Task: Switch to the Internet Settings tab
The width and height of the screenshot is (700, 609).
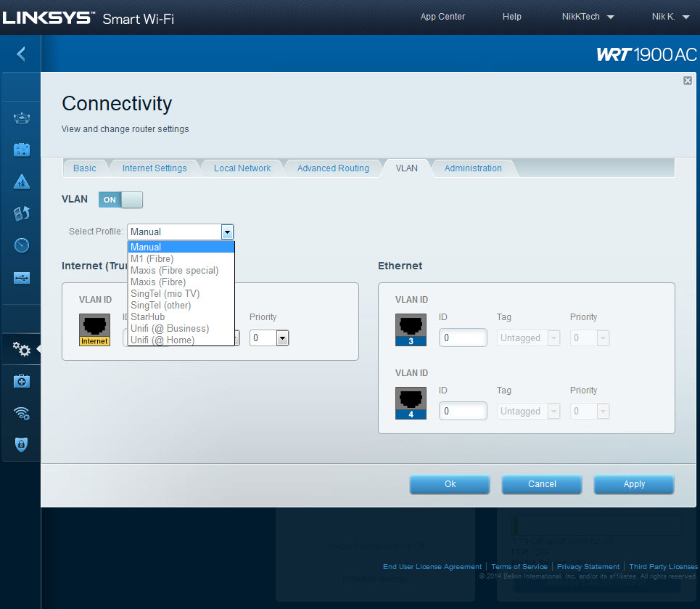Action: (x=155, y=168)
